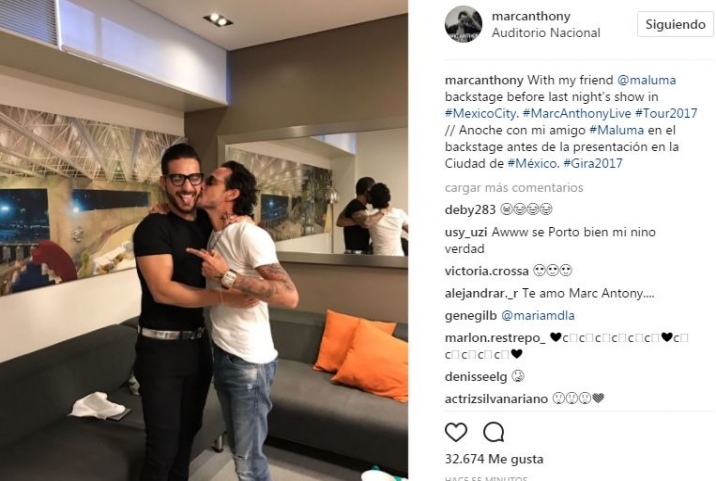716x481 pixels.
Task: Like the post with the heart icon
Action: pyautogui.click(x=456, y=432)
